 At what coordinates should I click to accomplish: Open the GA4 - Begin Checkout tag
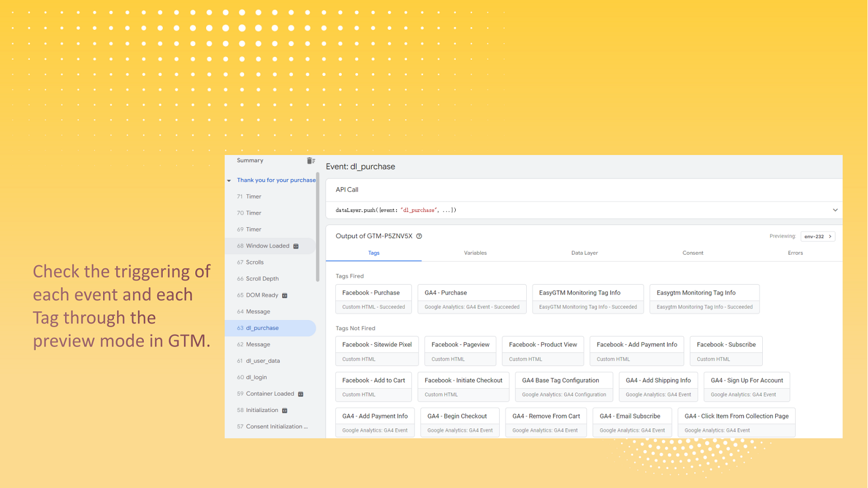point(459,422)
